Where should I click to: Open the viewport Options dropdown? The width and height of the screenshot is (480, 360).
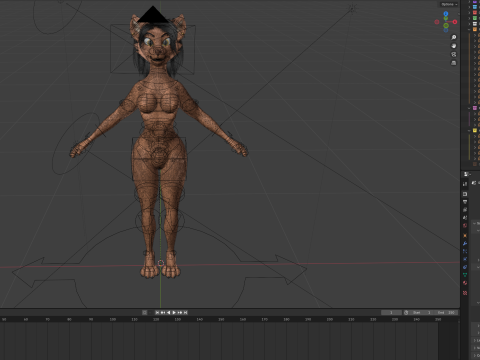[449, 4]
